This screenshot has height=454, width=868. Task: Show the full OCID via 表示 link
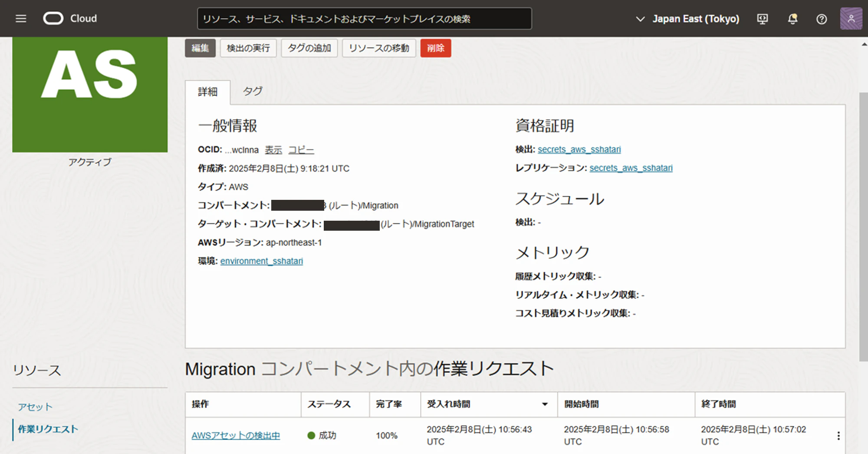click(273, 150)
